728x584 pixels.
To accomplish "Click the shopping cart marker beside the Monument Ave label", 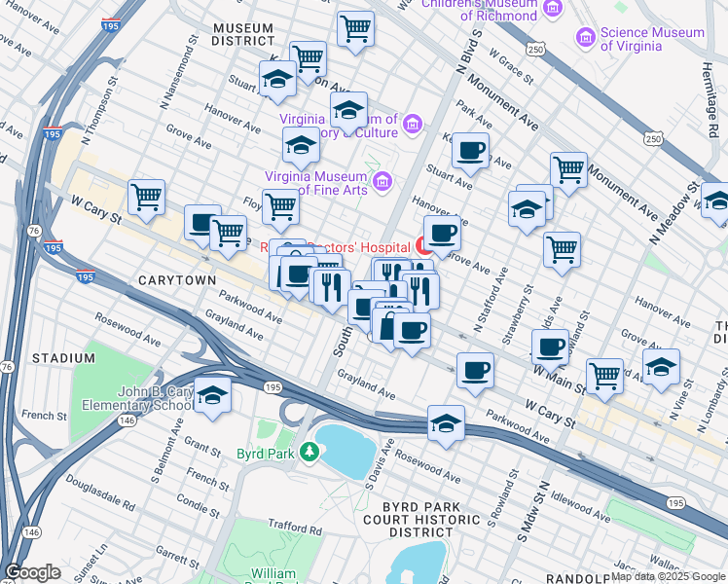I will pyautogui.click(x=568, y=171).
